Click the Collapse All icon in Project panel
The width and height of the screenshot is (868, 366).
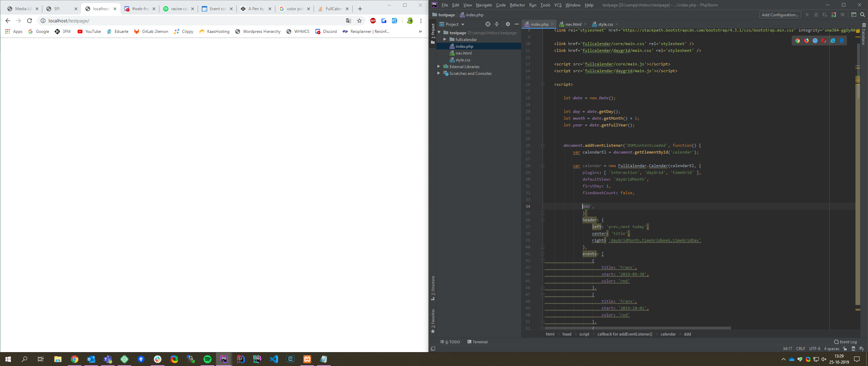(497, 24)
